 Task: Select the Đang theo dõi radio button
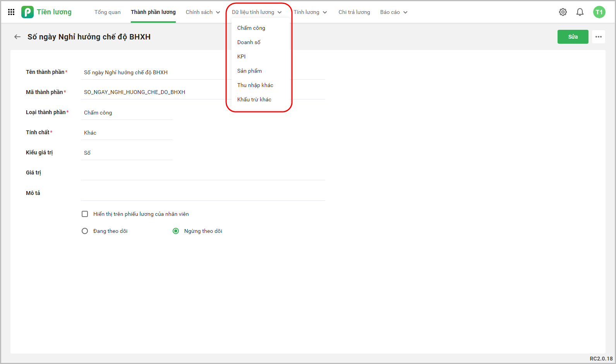coord(85,231)
